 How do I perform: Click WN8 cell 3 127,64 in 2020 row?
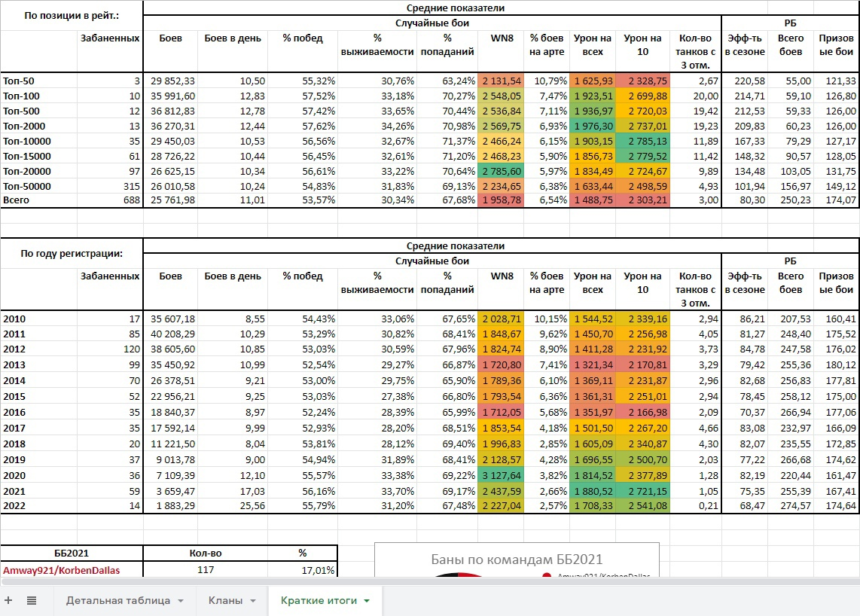[x=501, y=476]
